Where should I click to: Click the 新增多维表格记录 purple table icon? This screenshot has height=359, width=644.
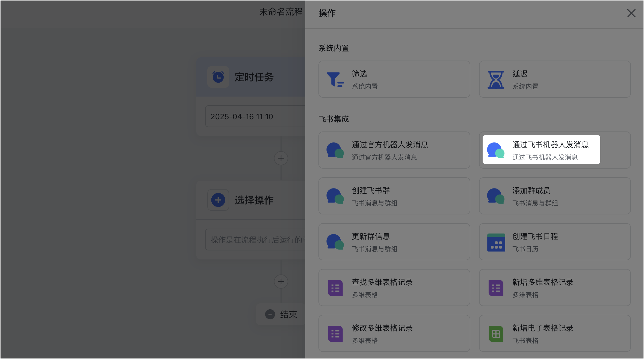[x=496, y=288]
